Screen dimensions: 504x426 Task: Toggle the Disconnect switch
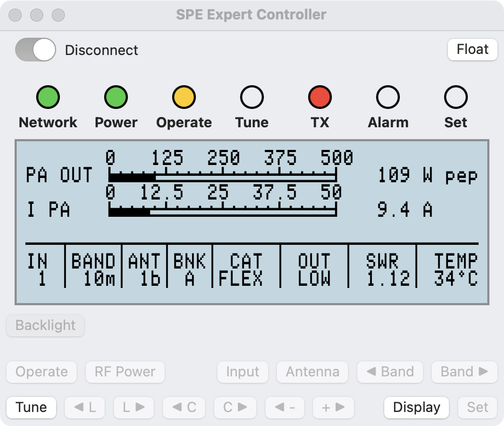click(x=36, y=50)
